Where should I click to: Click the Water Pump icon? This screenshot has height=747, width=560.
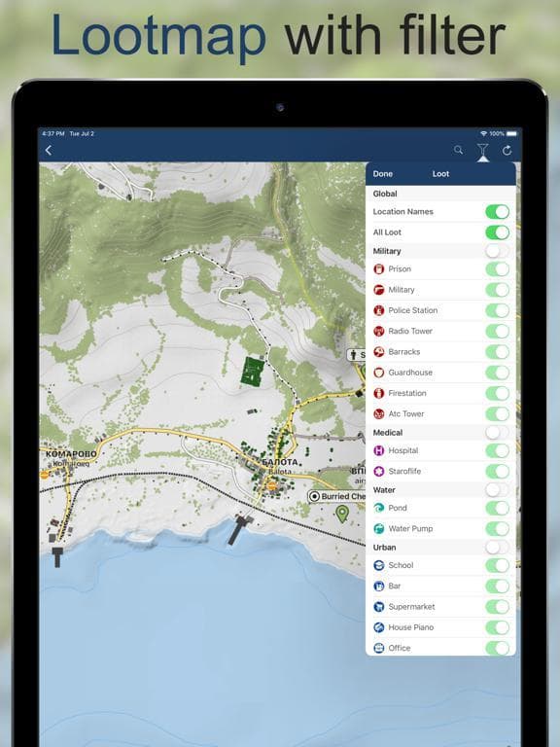[378, 529]
